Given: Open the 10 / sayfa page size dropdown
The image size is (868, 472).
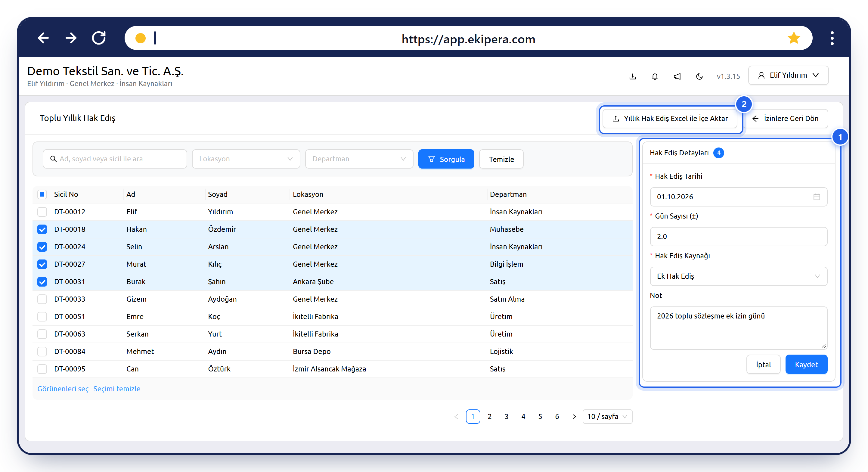Looking at the screenshot, I should (607, 417).
